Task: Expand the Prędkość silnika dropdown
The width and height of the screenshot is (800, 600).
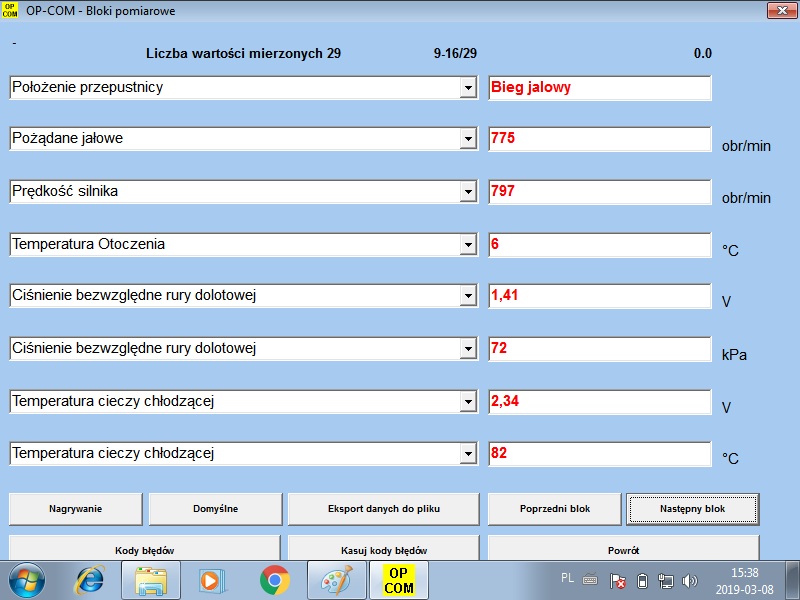Action: point(467,192)
